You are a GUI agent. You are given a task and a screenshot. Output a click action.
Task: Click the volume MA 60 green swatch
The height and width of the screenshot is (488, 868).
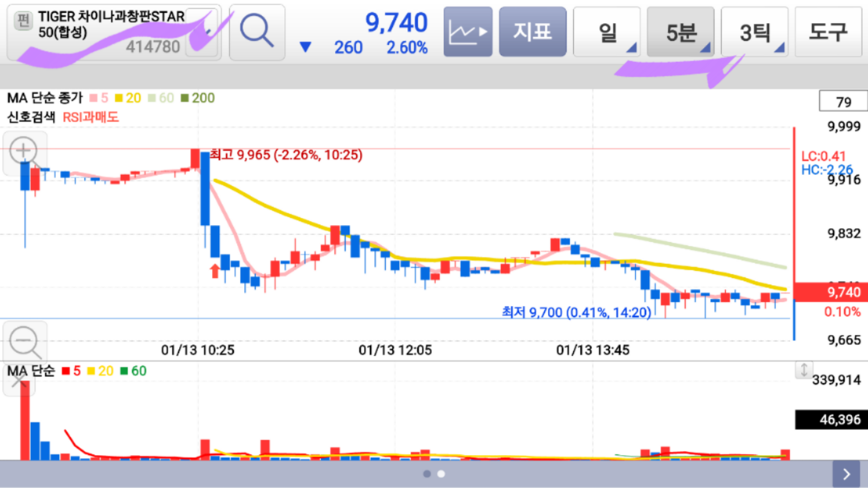point(124,371)
